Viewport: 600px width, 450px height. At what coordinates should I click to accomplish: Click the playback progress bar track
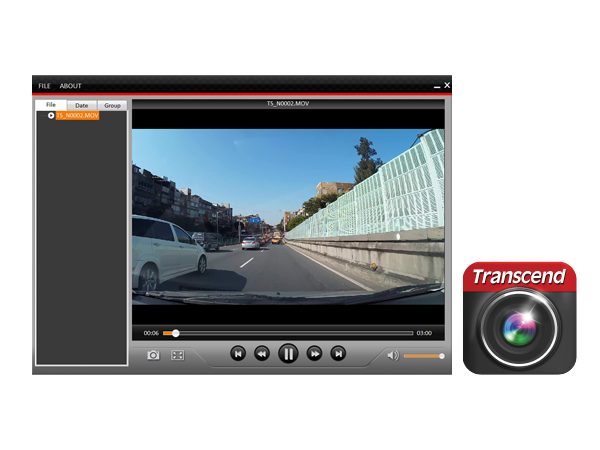(x=288, y=333)
